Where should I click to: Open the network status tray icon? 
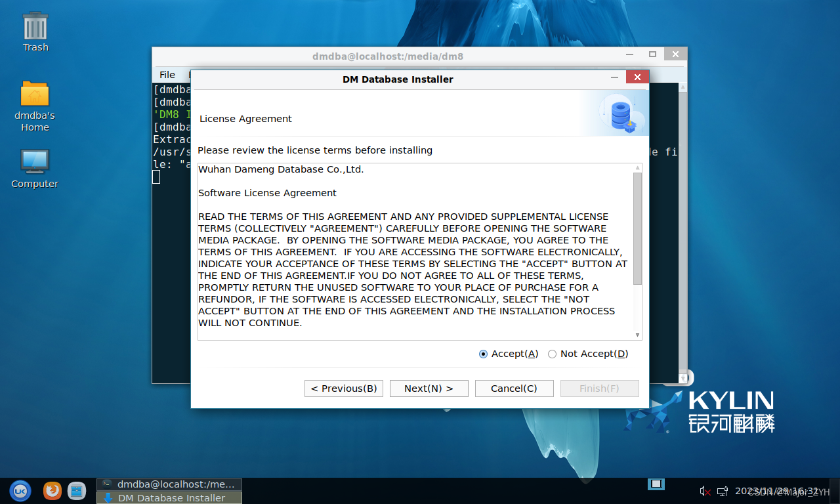point(723,491)
